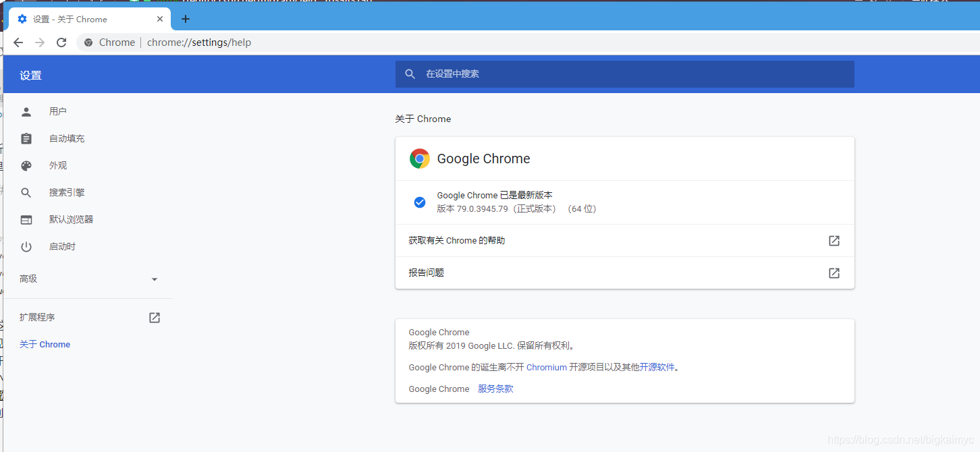Click the address bar URL chrome://settings/help
980x452 pixels.
199,43
